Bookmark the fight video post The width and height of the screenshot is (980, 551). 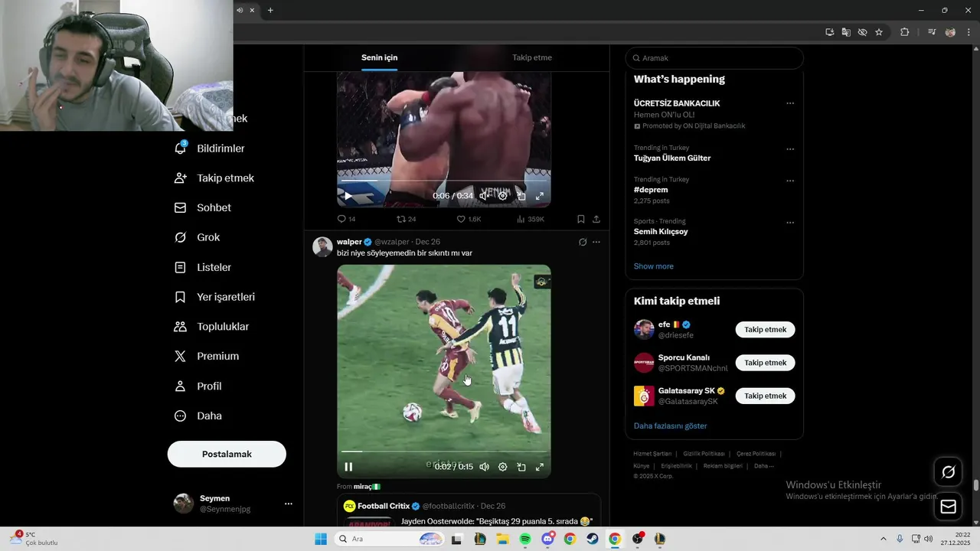[x=581, y=219]
